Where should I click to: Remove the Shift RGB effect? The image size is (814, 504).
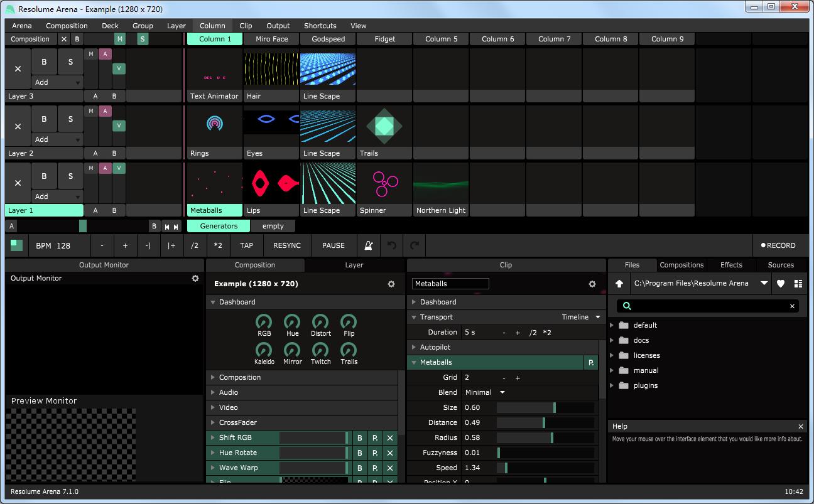click(390, 437)
